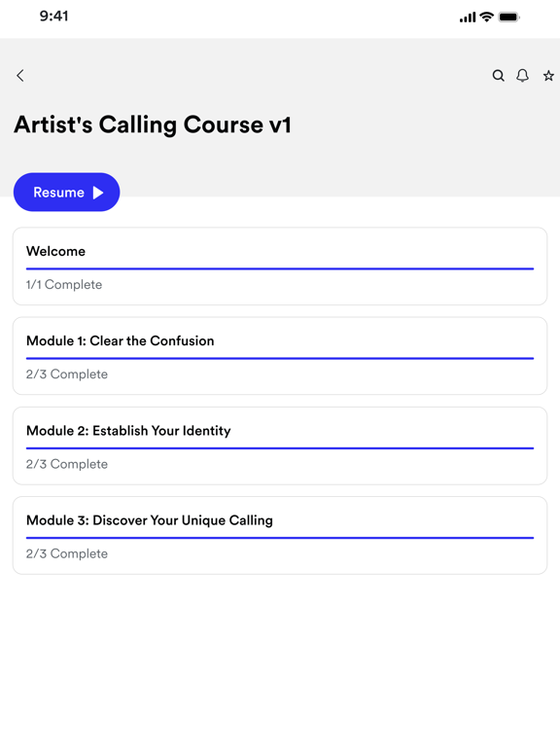
Task: Expand Module 1: Clear the Confusion
Action: [x=280, y=356]
